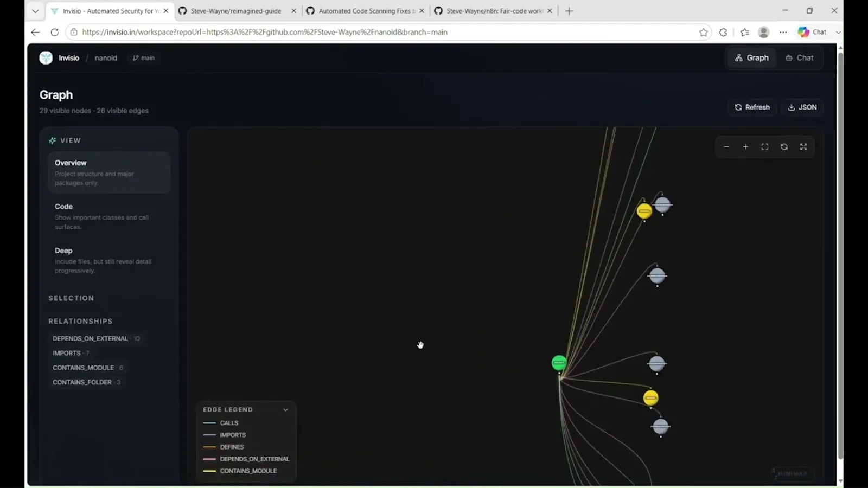Click the DEFINES legend entry
Screen dimensions: 868x488
pyautogui.click(x=224, y=447)
